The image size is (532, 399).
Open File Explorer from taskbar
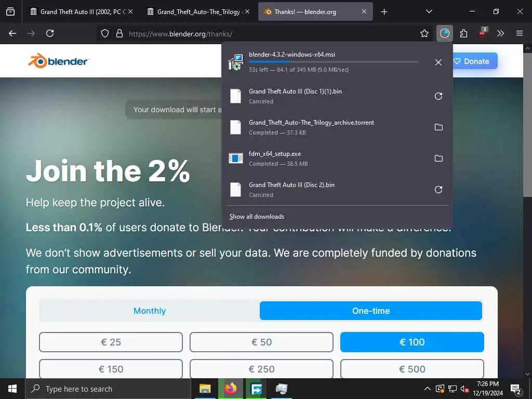pyautogui.click(x=205, y=389)
